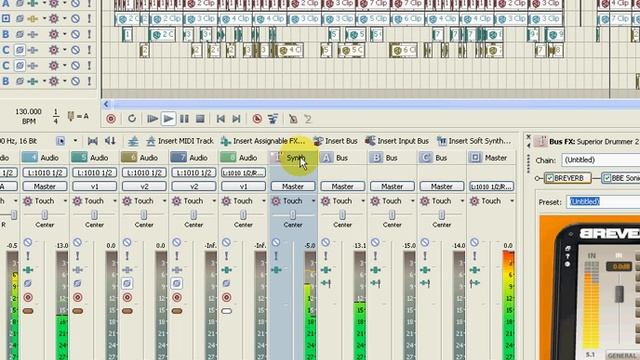Toggle input monitor on Audio 7 strip
The height and width of the screenshot is (360, 640).
click(177, 283)
